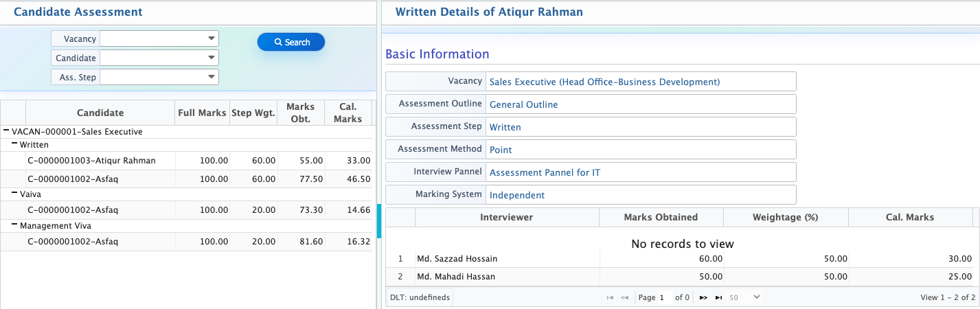This screenshot has width=980, height=309.
Task: Open rows-per-page selector showing 50
Action: click(x=744, y=297)
